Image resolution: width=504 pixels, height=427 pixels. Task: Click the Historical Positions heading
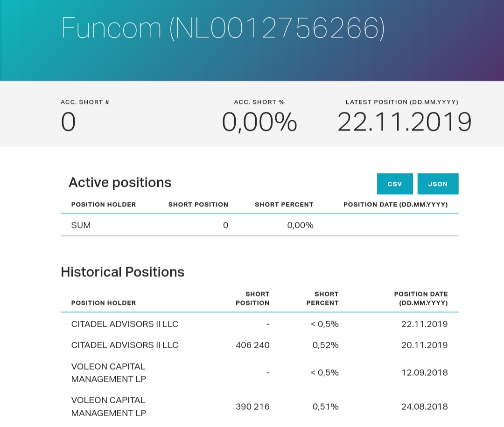click(x=122, y=272)
